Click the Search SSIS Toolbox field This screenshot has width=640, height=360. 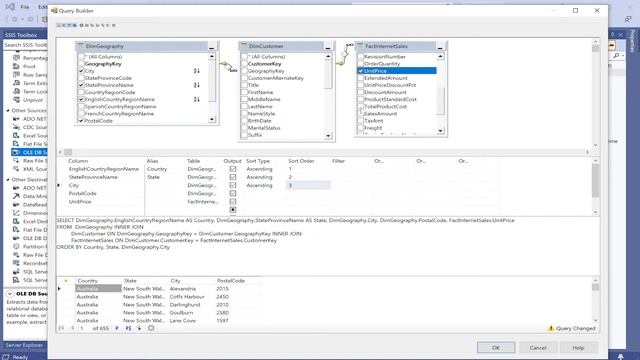pyautogui.click(x=25, y=45)
